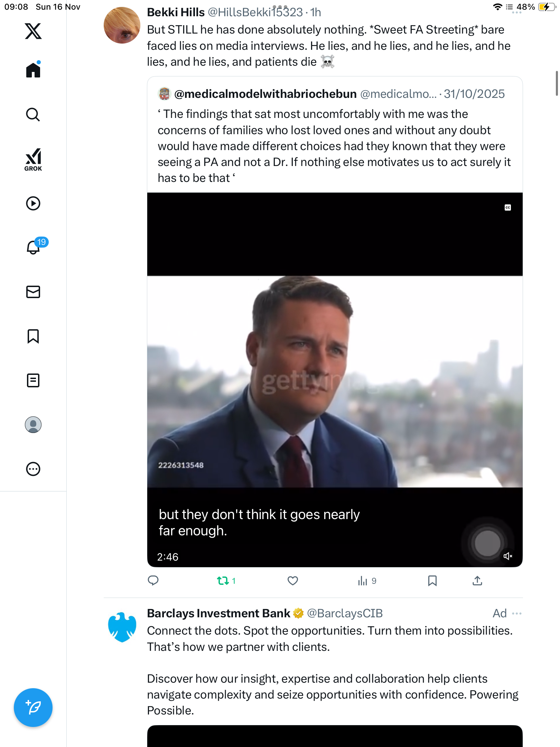This screenshot has width=560, height=747.
Task: Toggle closed captions on the video
Action: click(x=508, y=207)
